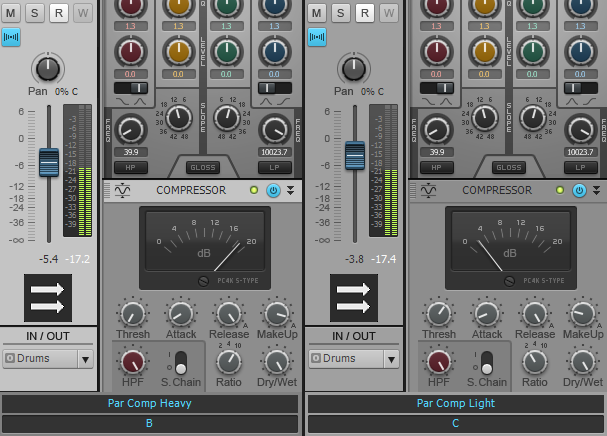The image size is (607, 436).
Task: Toggle write automation on Par Comp Heavy
Action: pos(83,13)
